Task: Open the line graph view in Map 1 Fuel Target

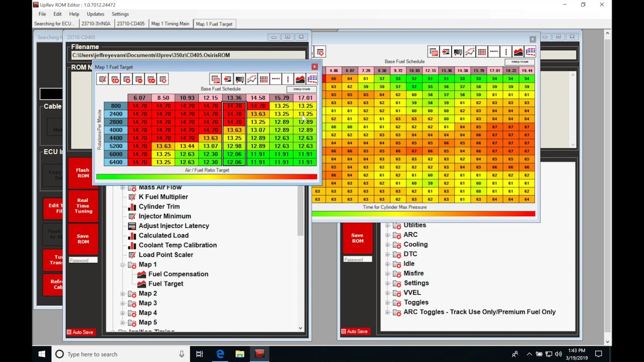Action: click(x=252, y=79)
